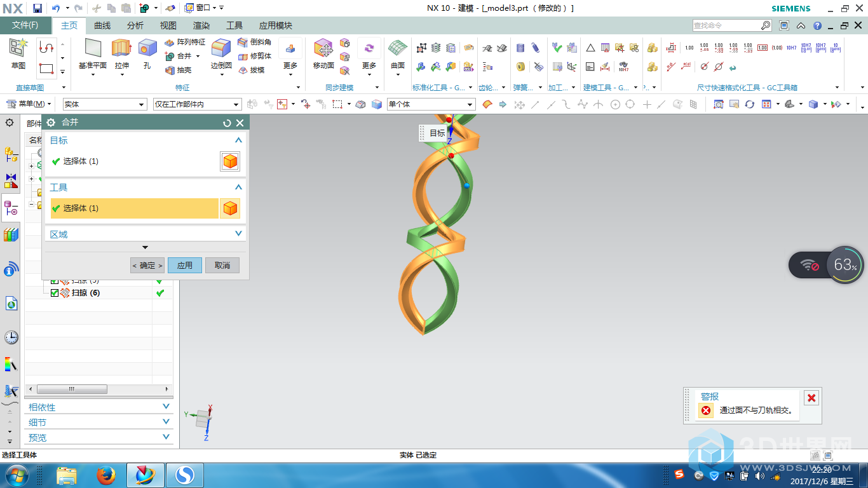The width and height of the screenshot is (868, 488).
Task: Click the 阵列特征 pattern feature tool
Action: click(185, 42)
